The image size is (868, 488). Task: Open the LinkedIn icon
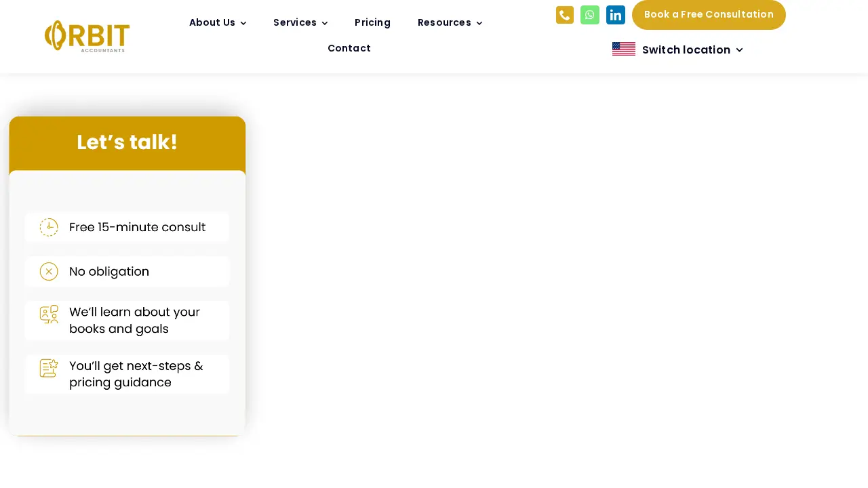616,15
